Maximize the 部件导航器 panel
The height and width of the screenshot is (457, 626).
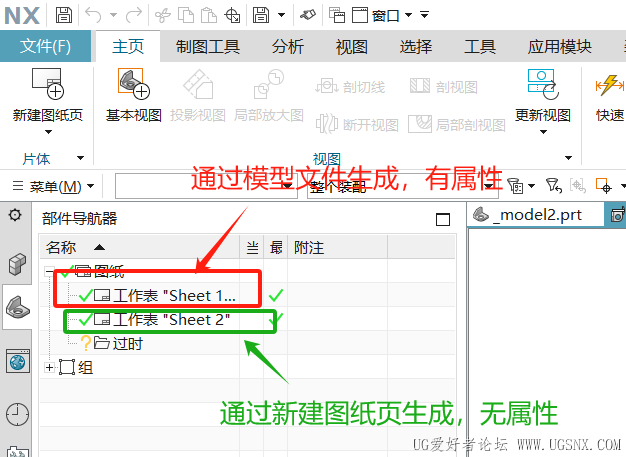[443, 220]
